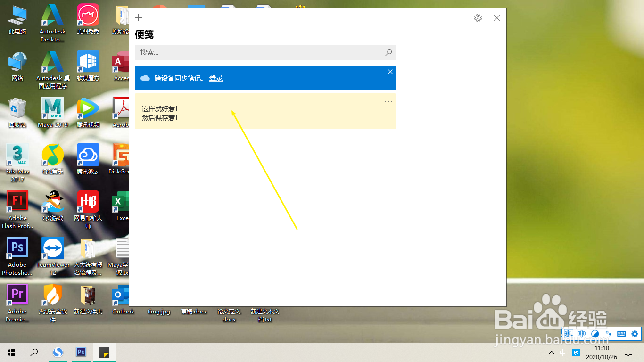Toggle Chinese/English input mode in the tray
The image size is (644, 362).
[581, 334]
